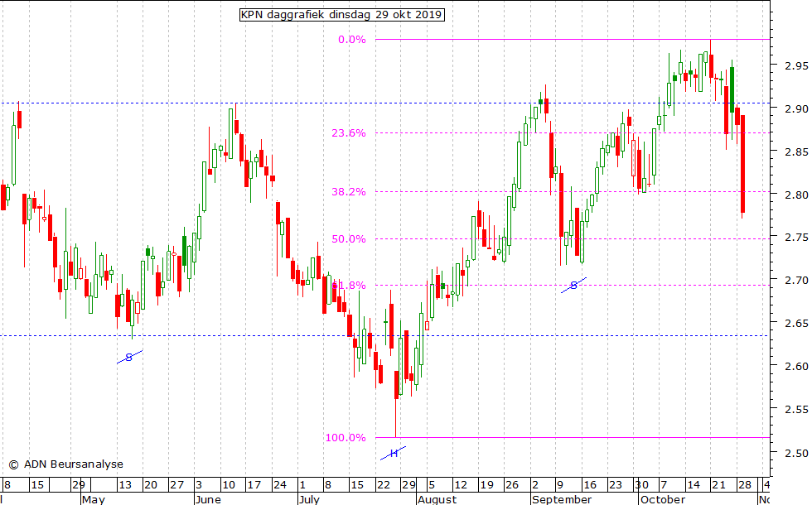Click the date label '16' in September

589,485
